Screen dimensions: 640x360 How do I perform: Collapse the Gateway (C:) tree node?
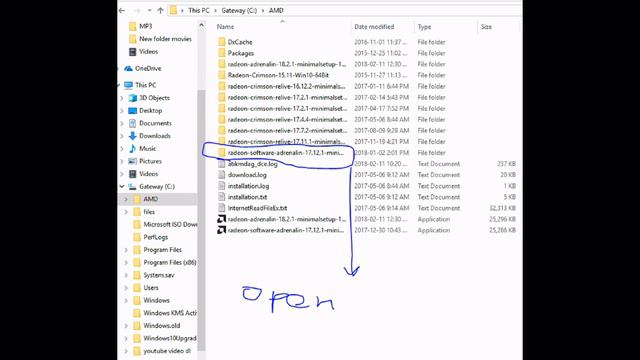click(122, 187)
